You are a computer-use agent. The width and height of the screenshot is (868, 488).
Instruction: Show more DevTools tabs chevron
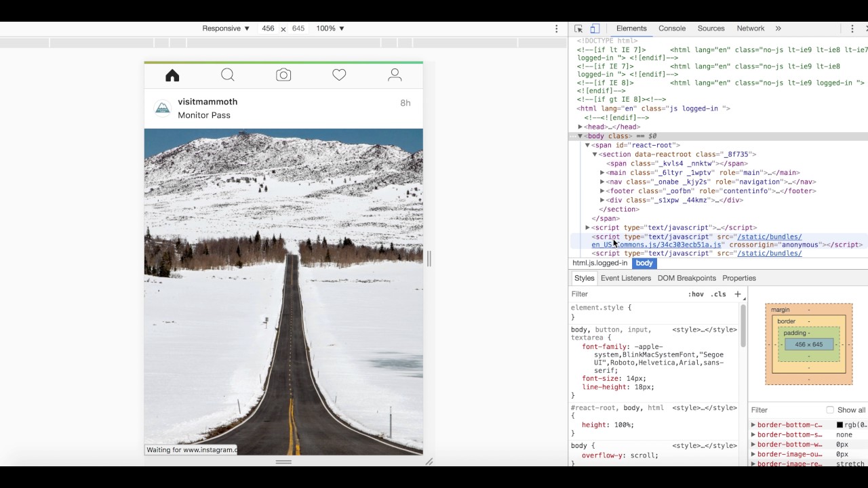tap(778, 28)
